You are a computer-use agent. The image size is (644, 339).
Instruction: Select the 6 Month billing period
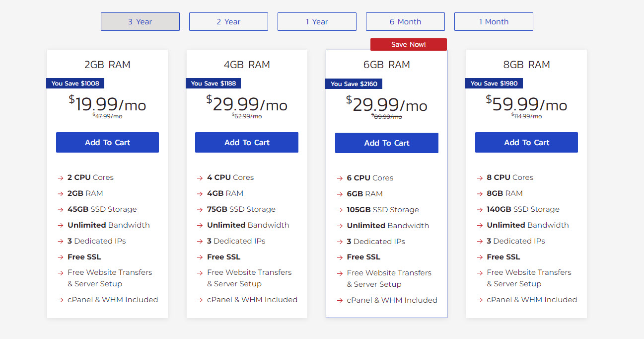point(405,22)
